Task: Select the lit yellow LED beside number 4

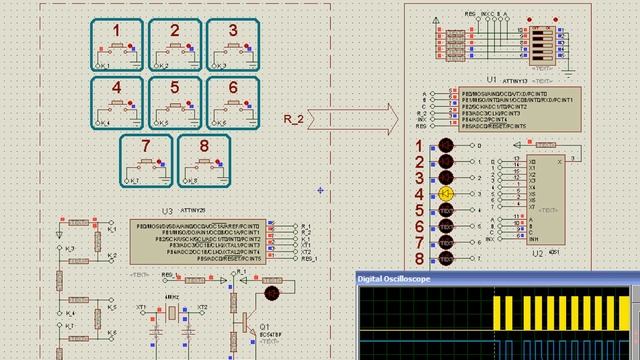Action: point(446,194)
